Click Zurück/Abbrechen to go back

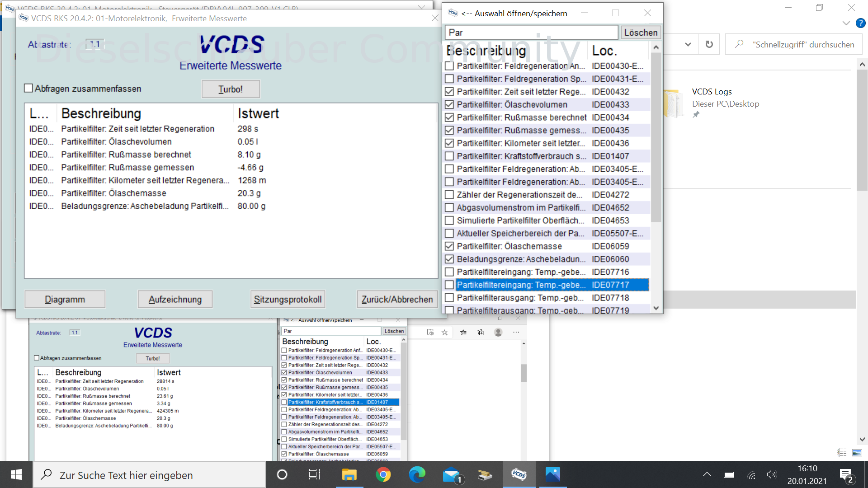[x=397, y=299]
